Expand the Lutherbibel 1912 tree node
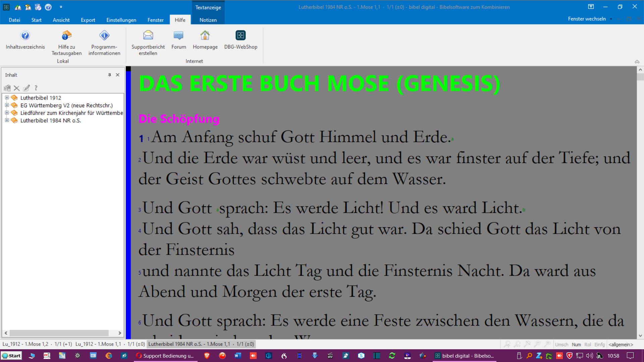This screenshot has height=362, width=644. [x=7, y=98]
